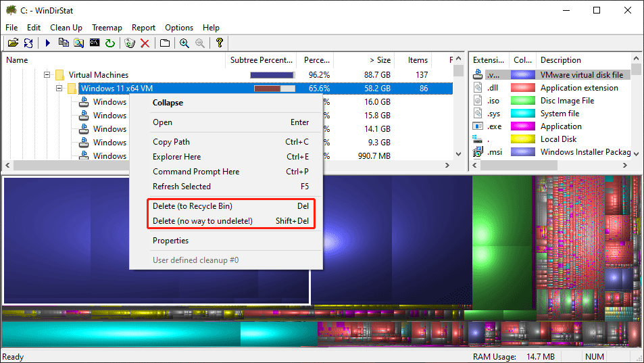Click the large green ISO treemap block

(503, 242)
